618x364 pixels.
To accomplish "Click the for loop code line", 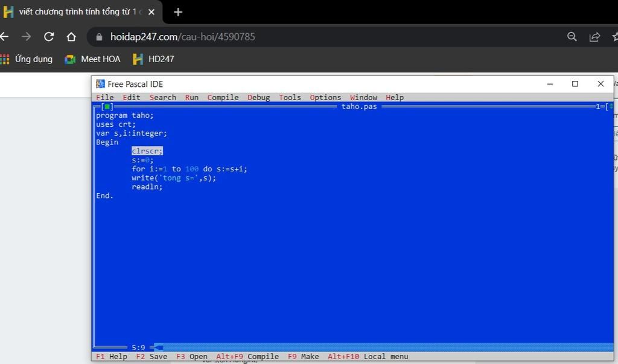I will point(190,169).
